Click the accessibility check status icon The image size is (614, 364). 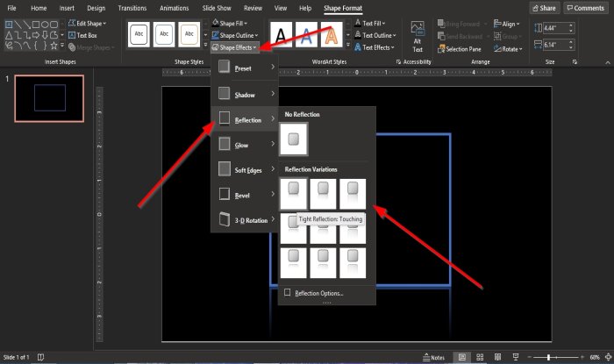pos(40,357)
